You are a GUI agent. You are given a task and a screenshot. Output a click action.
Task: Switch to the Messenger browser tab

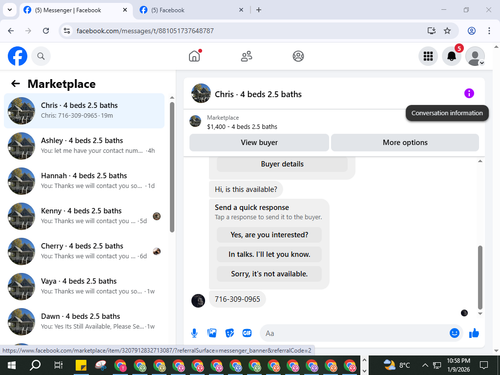pyautogui.click(x=76, y=10)
